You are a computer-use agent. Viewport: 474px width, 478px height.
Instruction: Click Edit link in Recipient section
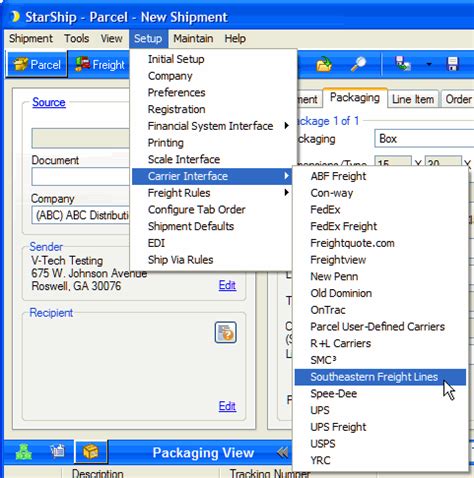(x=227, y=406)
